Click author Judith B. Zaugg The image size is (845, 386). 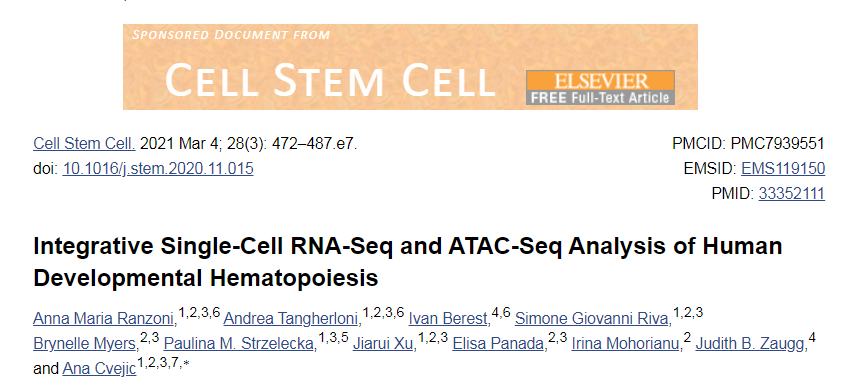[751, 343]
